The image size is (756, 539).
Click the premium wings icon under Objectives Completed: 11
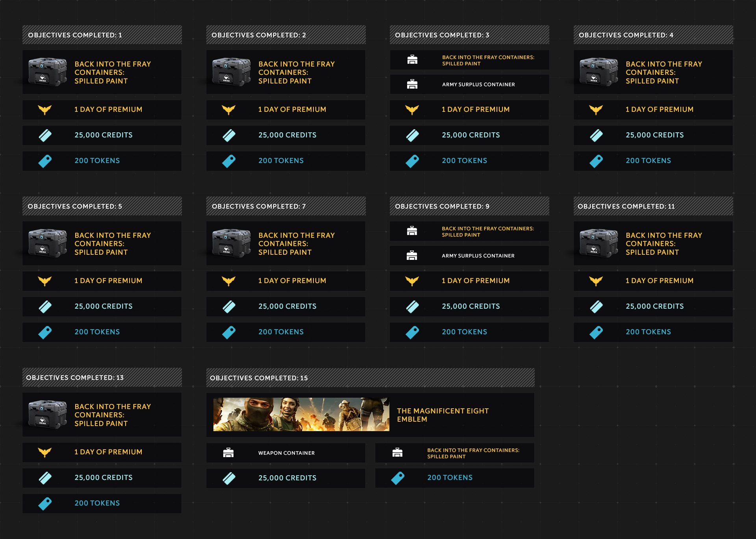pos(596,281)
